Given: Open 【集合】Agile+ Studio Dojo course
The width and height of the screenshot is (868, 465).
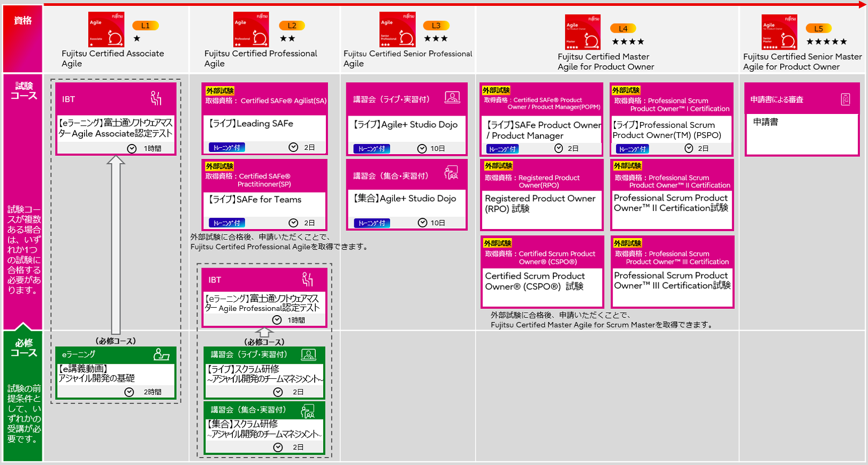Looking at the screenshot, I should [404, 199].
